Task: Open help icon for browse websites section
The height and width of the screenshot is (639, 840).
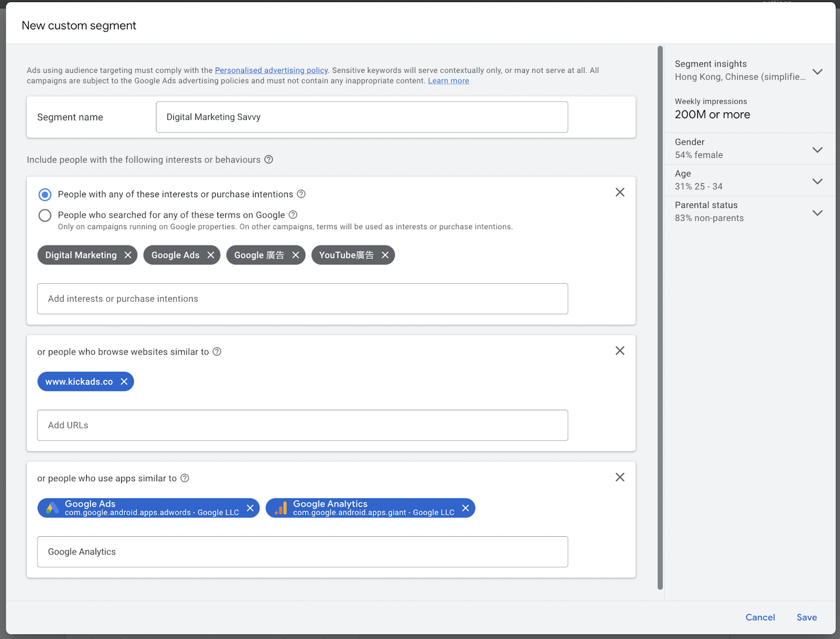Action: [x=217, y=352]
